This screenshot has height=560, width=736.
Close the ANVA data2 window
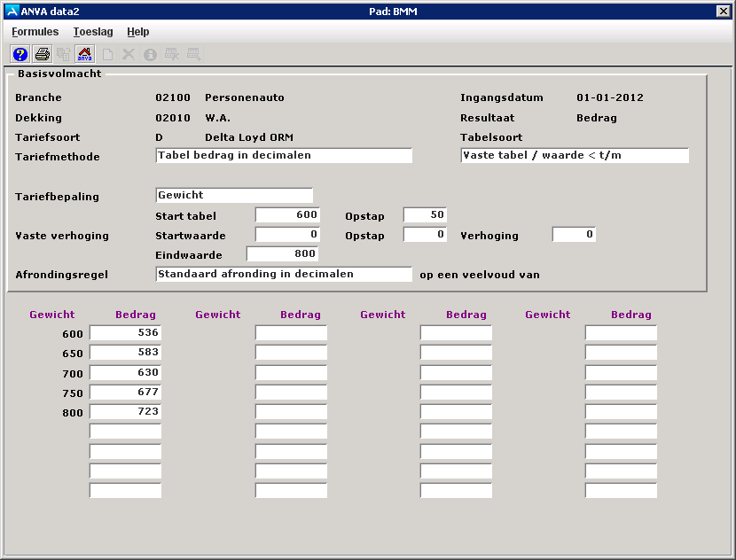click(x=723, y=12)
